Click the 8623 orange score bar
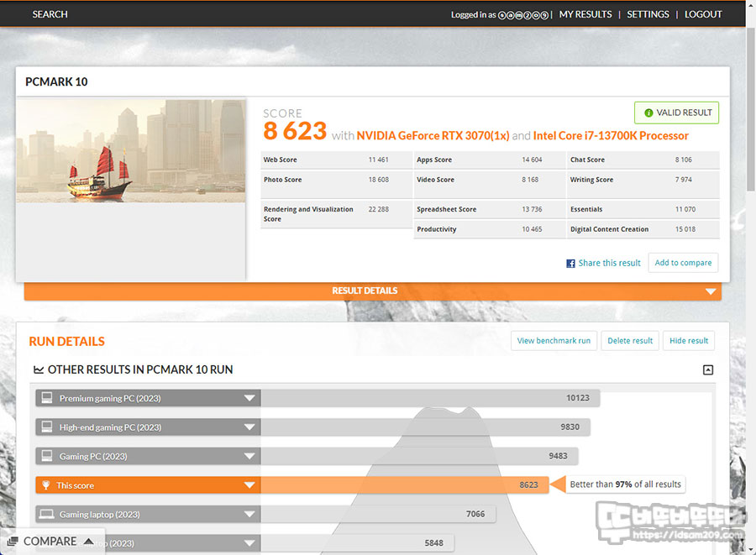 pos(405,485)
